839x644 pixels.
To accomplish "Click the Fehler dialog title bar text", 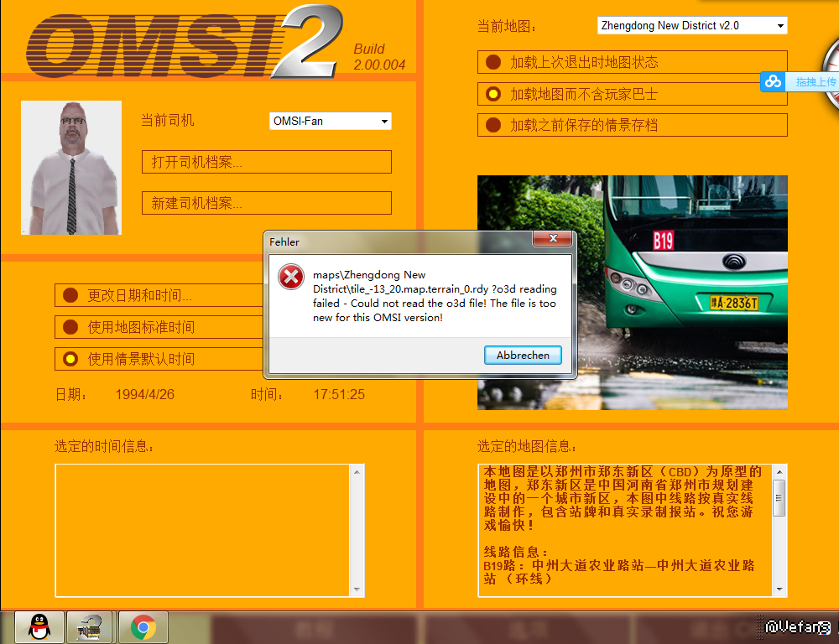I will (x=284, y=241).
